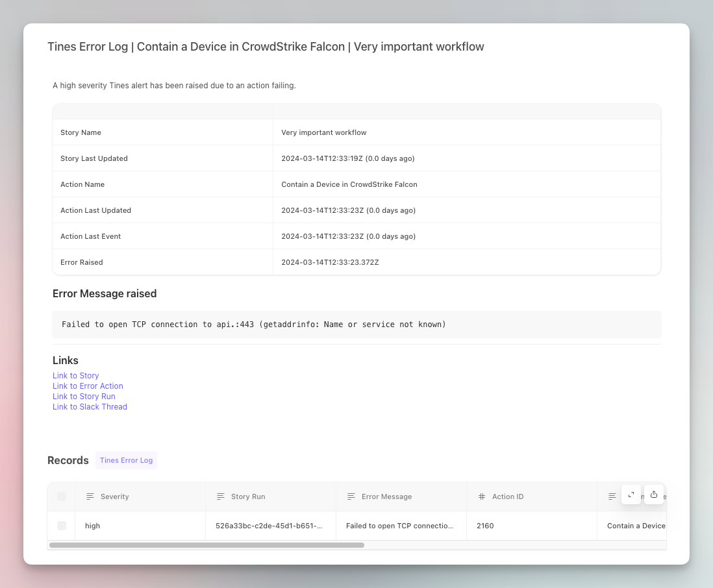Click the 'Action Last Updated' row label
Image resolution: width=713 pixels, height=588 pixels.
(x=95, y=210)
